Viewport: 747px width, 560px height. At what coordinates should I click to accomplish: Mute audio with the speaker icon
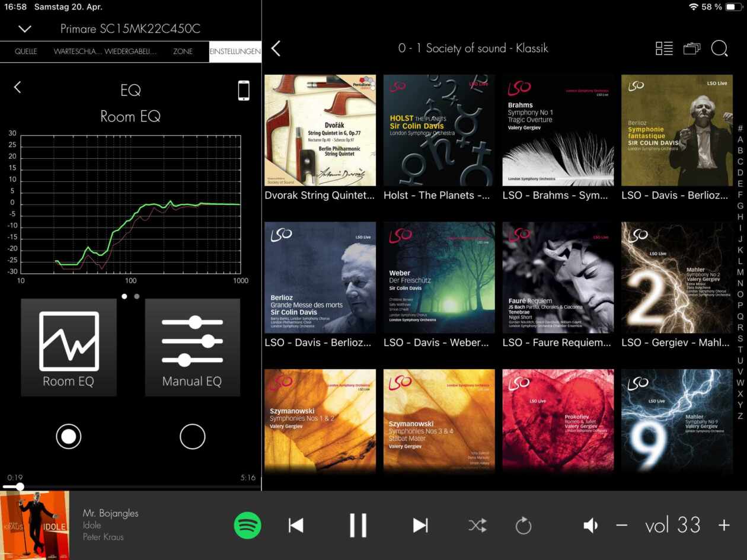coord(590,525)
